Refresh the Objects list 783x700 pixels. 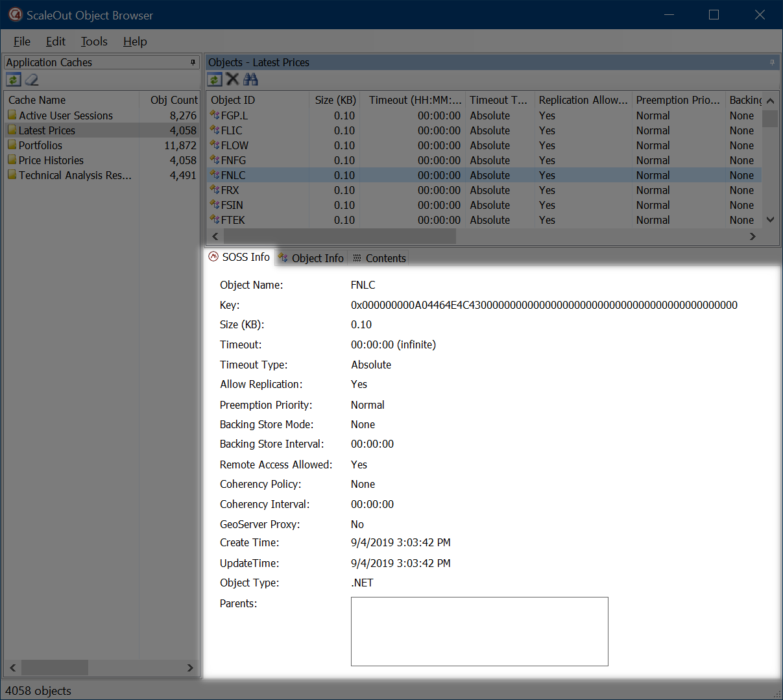215,80
